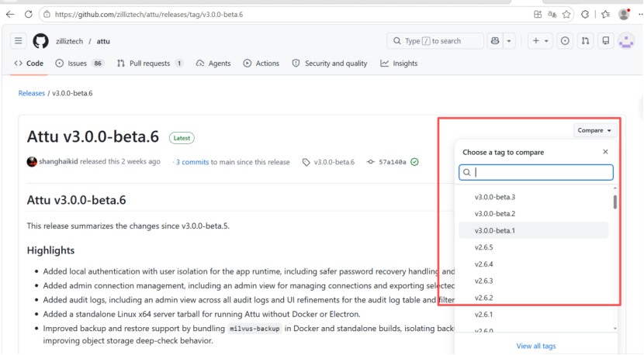Screen dimensions: 644x355
Task: Click the tag icon next to v3.0.0-beta.6
Action: pos(306,162)
